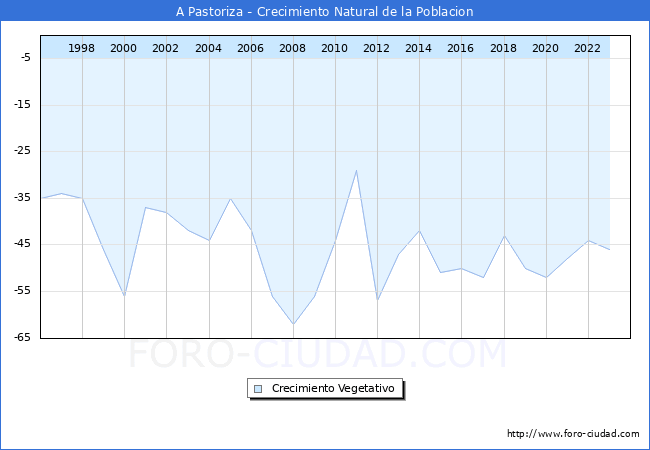
Task: Click the 2011 peak data point on the line
Action: point(356,170)
